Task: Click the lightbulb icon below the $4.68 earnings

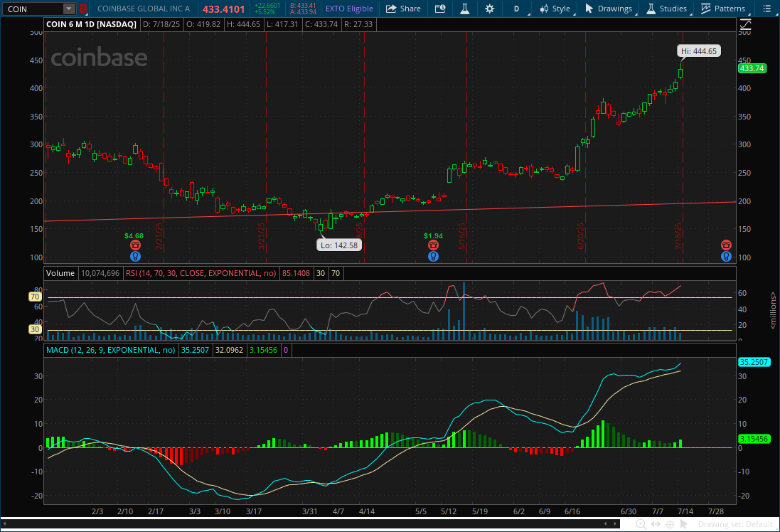Action: click(135, 256)
